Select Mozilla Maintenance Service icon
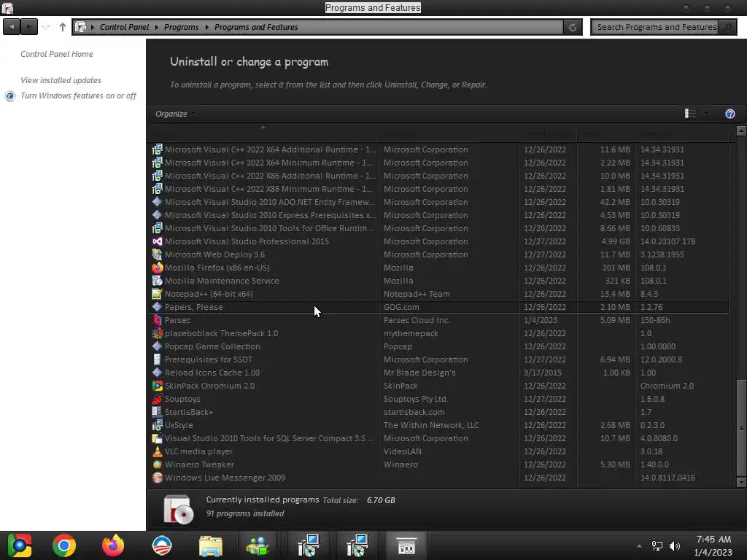Image resolution: width=747 pixels, height=560 pixels. 158,281
